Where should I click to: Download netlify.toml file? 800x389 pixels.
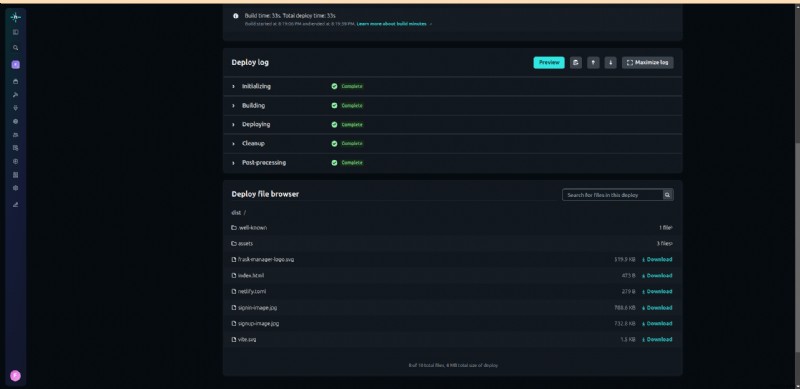click(x=657, y=291)
